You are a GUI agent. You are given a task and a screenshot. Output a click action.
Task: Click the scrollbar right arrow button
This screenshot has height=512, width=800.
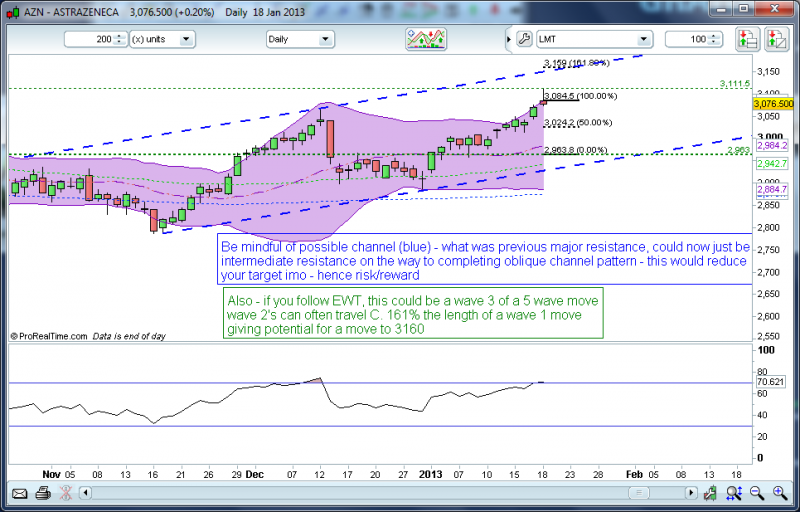[690, 493]
